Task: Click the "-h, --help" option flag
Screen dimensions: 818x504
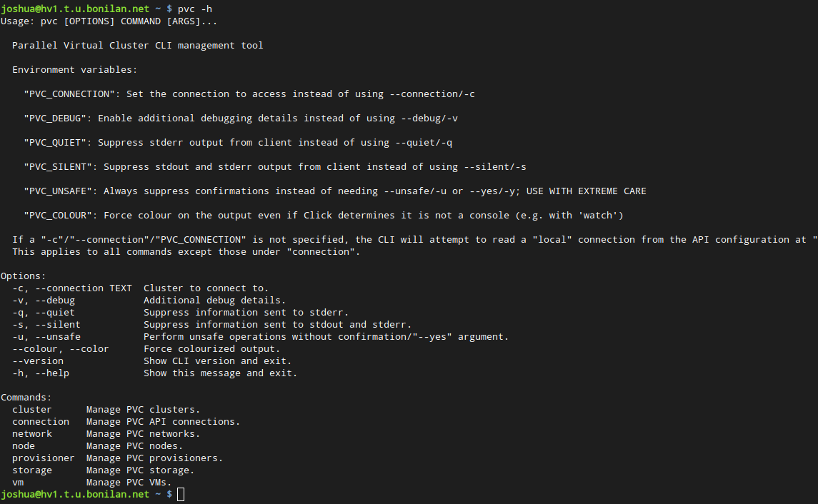Action: (41, 373)
